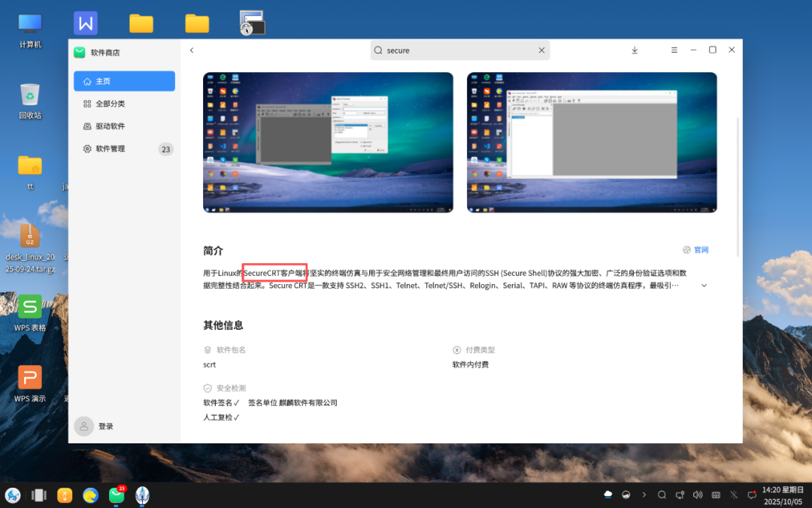Click the 软件包名 label
Screen dimensions: 812x508
pyautogui.click(x=231, y=350)
